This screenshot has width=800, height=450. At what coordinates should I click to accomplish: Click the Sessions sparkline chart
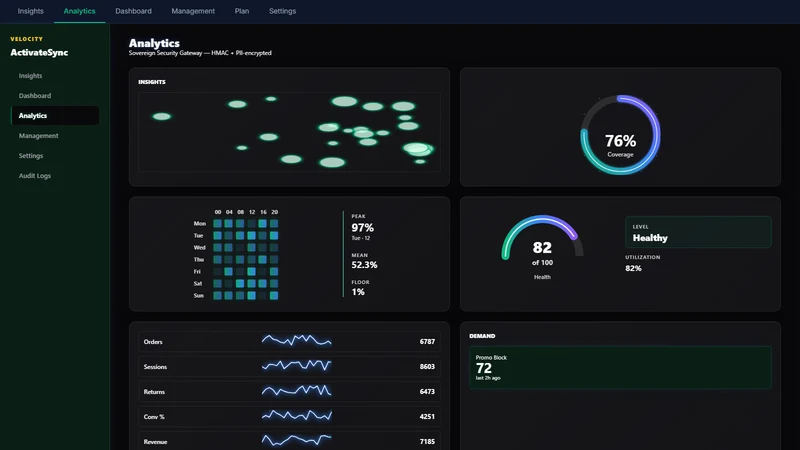296,365
